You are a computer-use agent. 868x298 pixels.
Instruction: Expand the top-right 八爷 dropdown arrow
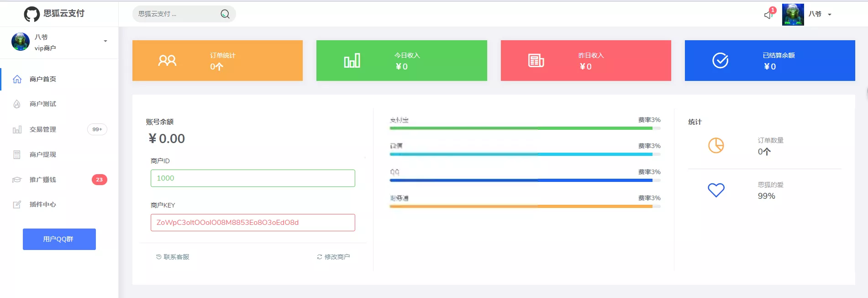830,15
